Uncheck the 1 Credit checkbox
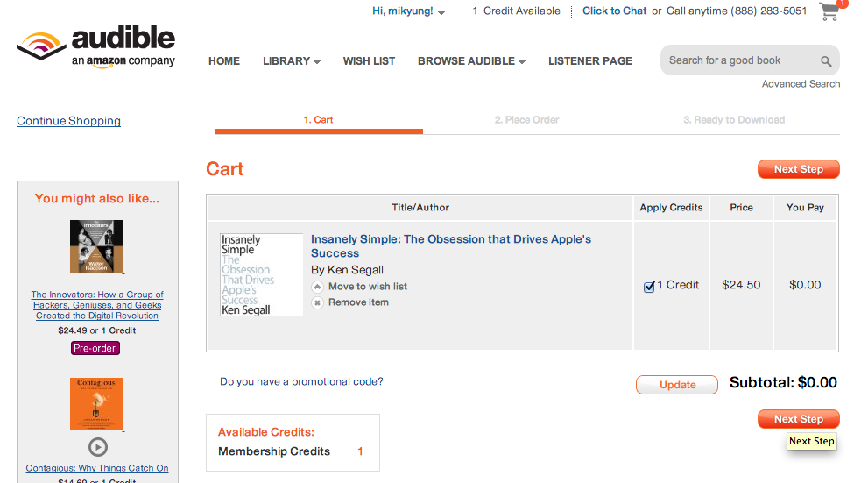Screen dimensions: 868x483 [649, 287]
